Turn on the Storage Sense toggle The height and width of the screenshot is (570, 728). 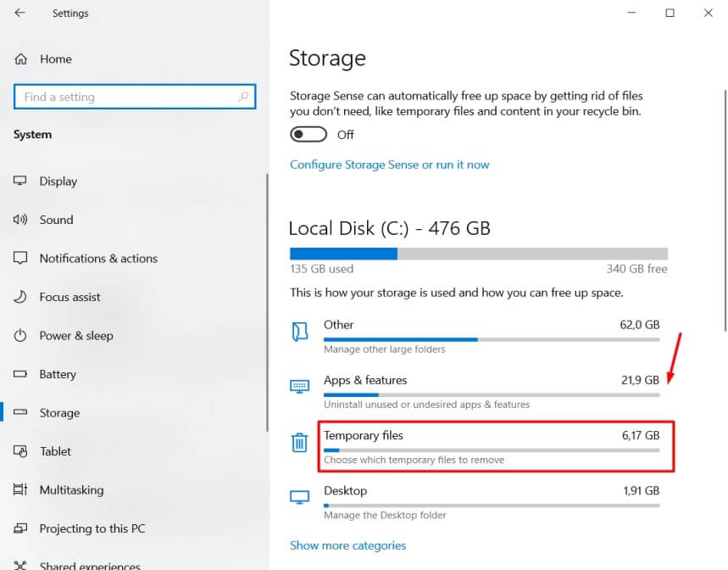(x=308, y=135)
